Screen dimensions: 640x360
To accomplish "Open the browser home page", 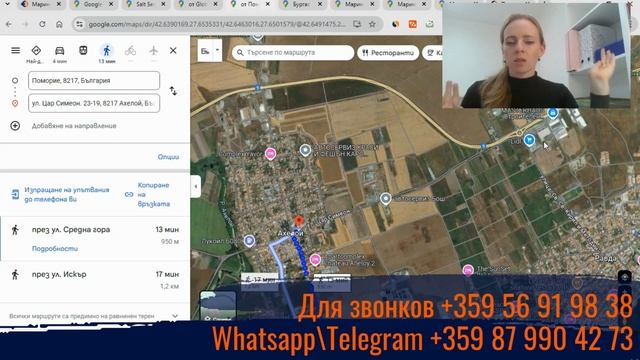I will click(59, 24).
